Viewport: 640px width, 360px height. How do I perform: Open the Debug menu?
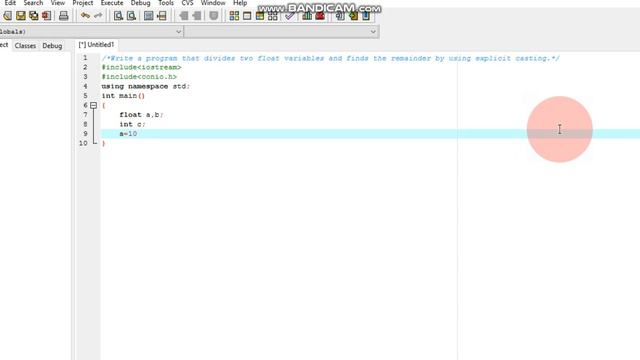[140, 3]
